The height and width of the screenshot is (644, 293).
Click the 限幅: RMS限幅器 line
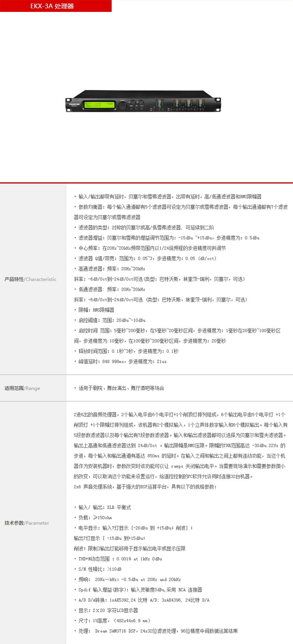(94, 310)
